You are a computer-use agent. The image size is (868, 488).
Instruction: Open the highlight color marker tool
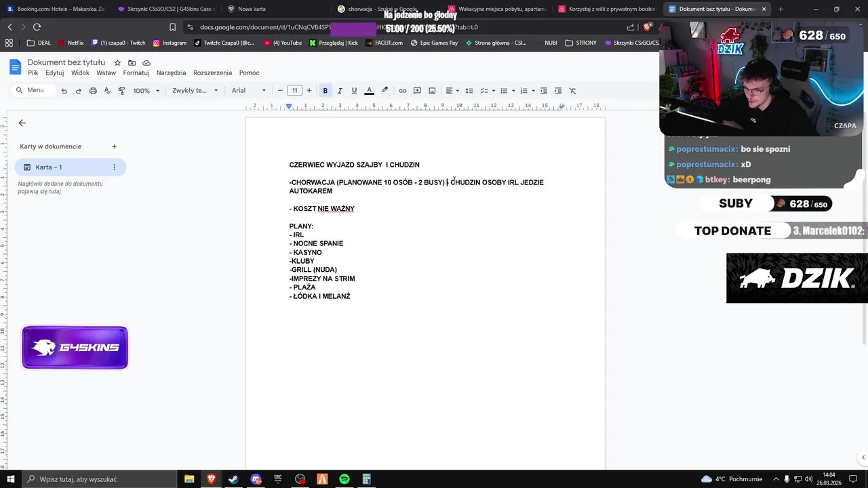(x=384, y=91)
